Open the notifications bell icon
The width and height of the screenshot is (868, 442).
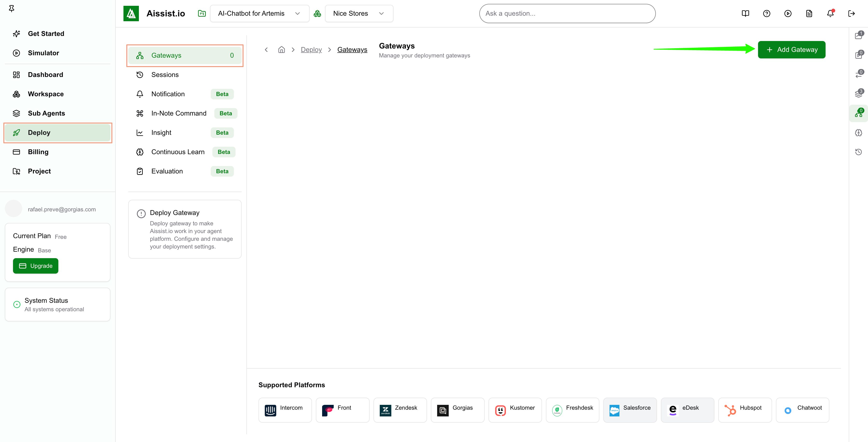pos(830,14)
